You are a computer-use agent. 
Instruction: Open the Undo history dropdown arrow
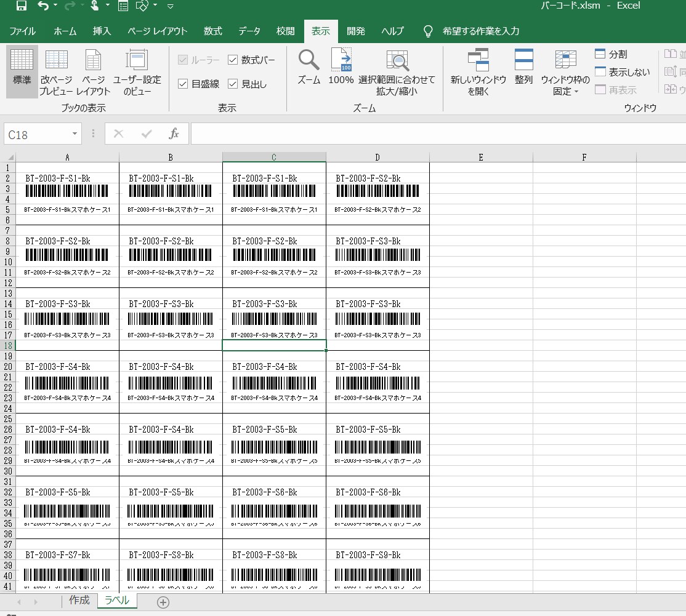(x=55, y=6)
